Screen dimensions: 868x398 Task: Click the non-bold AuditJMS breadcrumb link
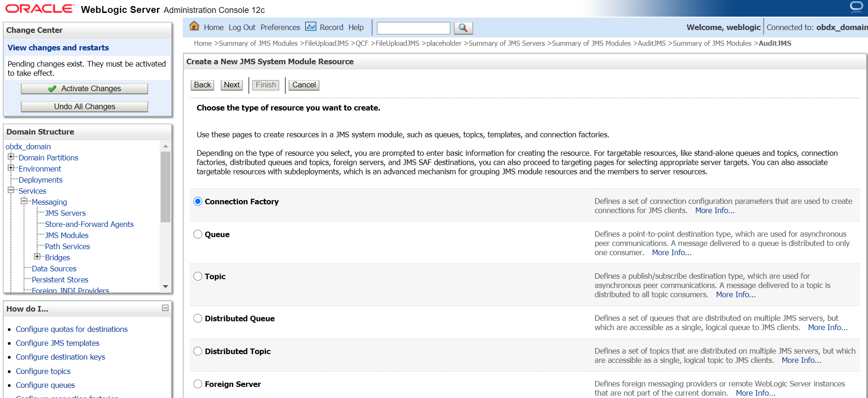tap(651, 43)
